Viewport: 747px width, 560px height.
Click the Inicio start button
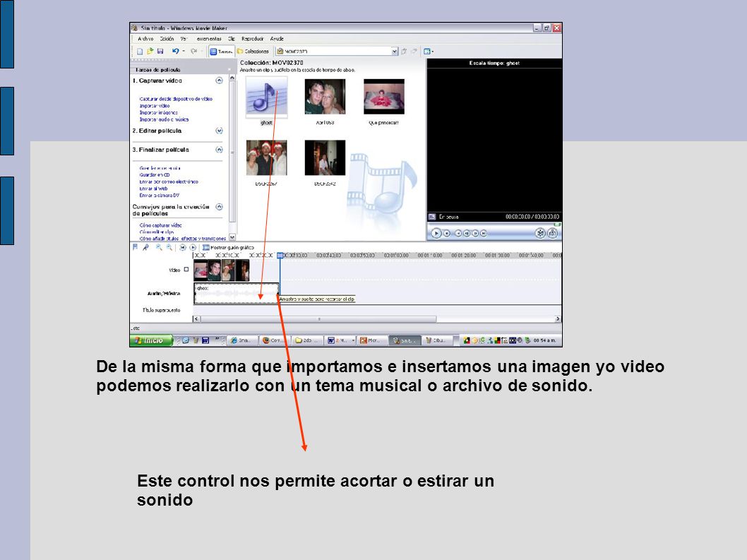(150, 340)
